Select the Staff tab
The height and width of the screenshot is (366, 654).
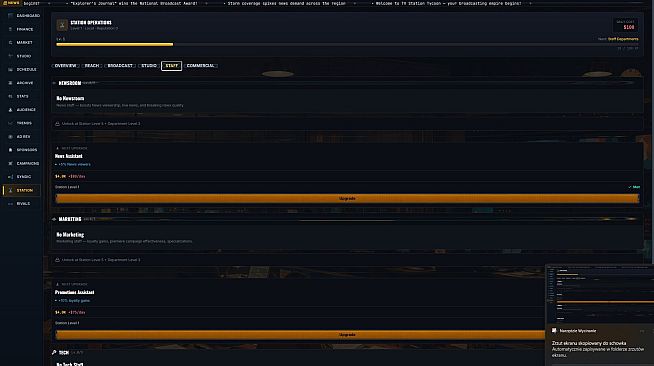coord(171,66)
